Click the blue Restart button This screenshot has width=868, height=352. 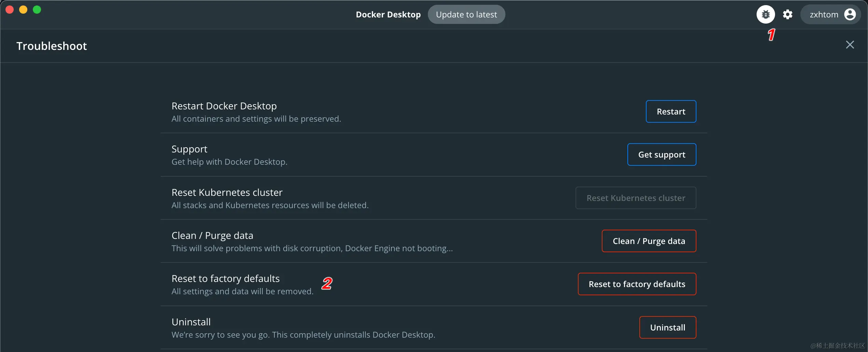pos(671,111)
